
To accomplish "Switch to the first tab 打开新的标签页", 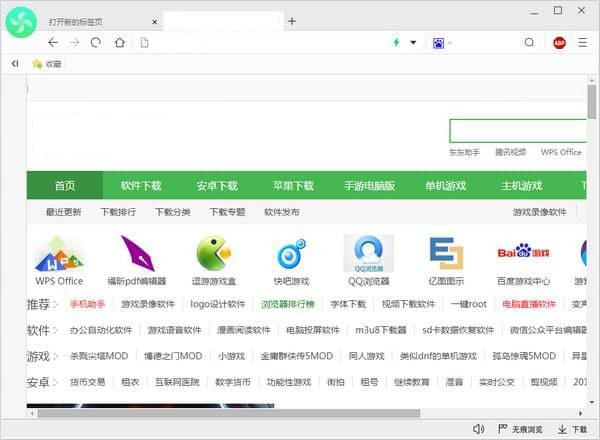I will (x=75, y=22).
